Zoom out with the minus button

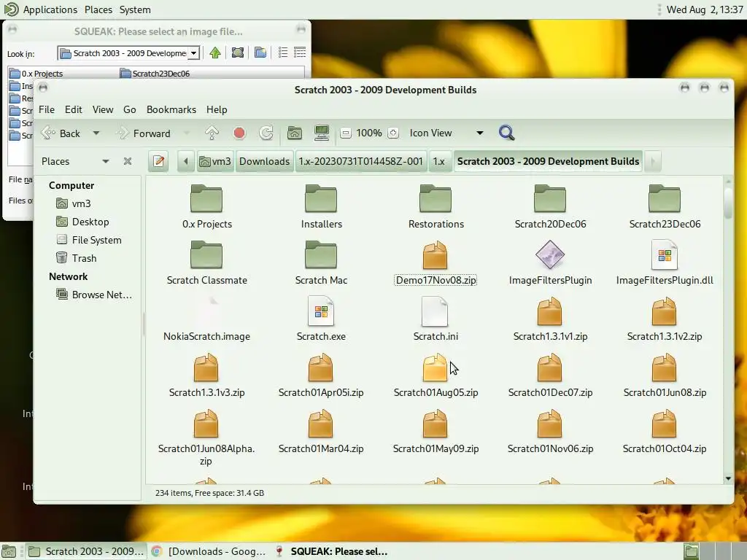(x=346, y=133)
